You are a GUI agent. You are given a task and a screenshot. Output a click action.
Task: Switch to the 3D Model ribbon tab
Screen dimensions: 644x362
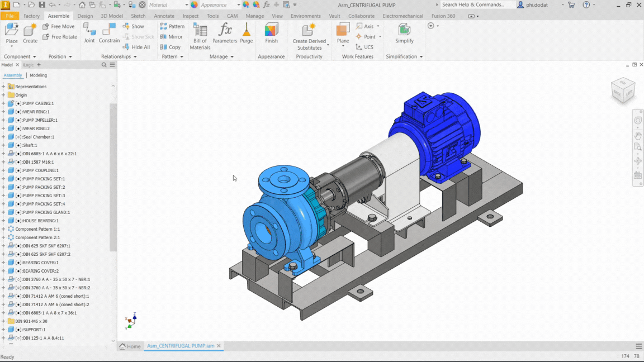coord(112,16)
